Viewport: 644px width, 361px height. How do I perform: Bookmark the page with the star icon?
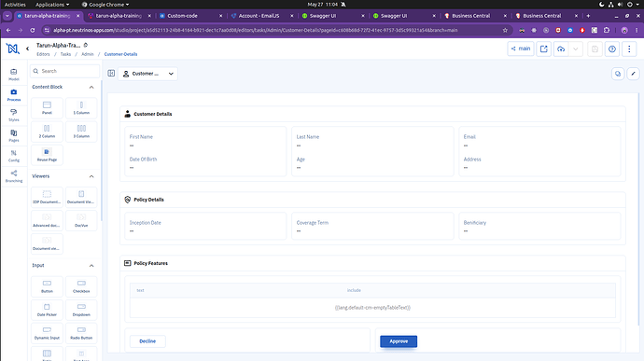click(x=505, y=30)
